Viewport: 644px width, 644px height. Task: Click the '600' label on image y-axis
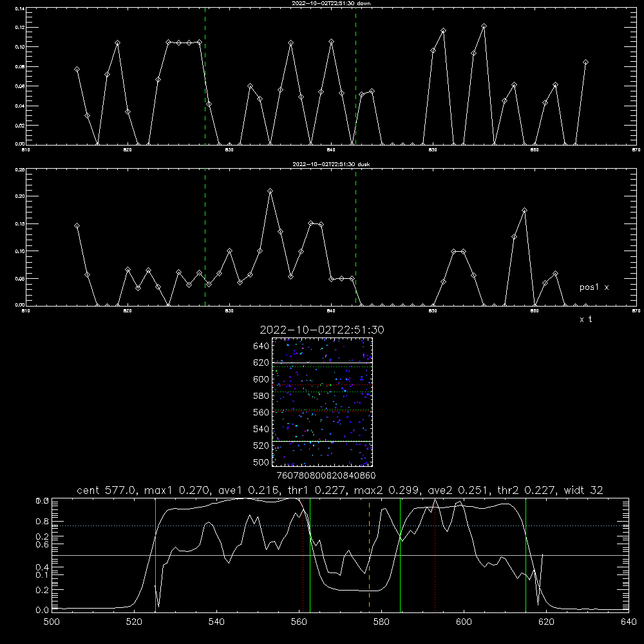(x=261, y=379)
